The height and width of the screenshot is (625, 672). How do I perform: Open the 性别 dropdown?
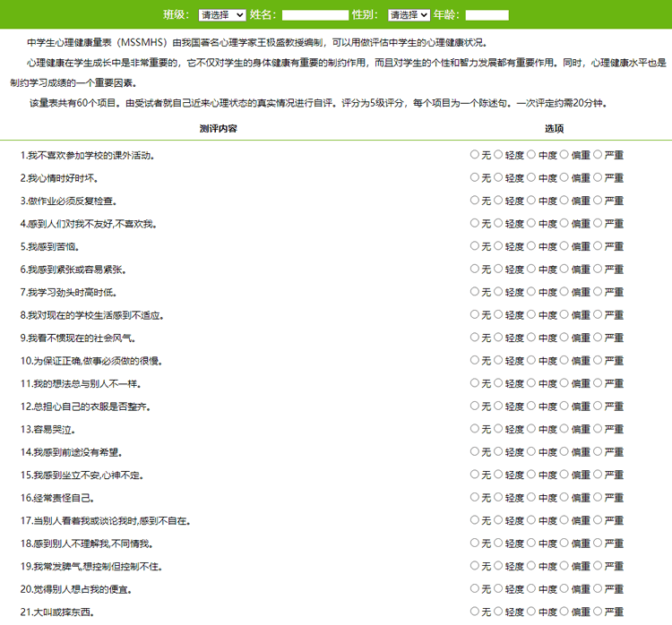point(409,15)
